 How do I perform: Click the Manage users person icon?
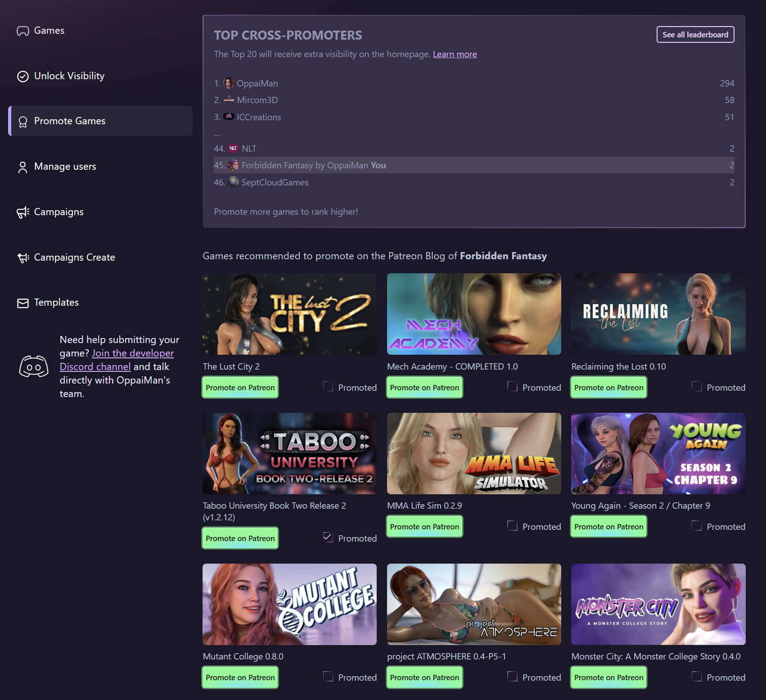[x=23, y=167]
